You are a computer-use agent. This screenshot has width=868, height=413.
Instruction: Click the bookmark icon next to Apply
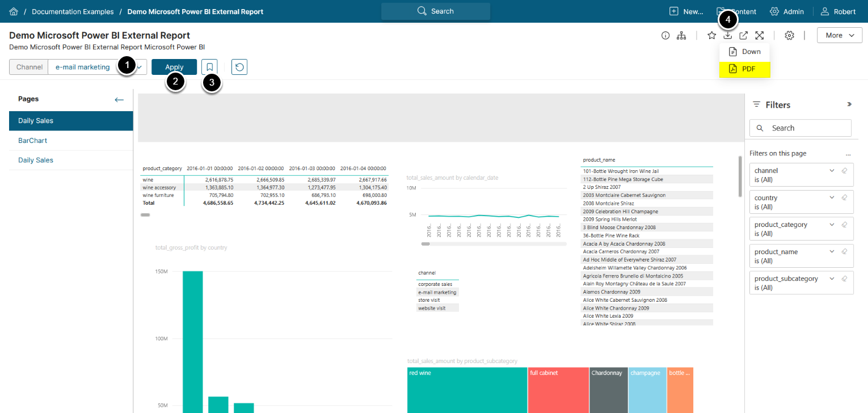click(x=209, y=67)
